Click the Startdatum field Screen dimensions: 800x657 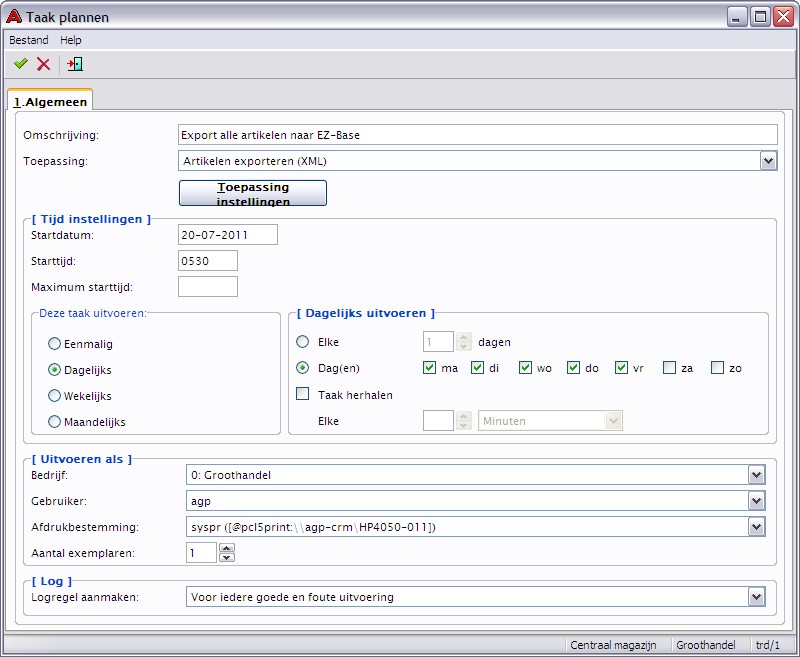[x=228, y=235]
